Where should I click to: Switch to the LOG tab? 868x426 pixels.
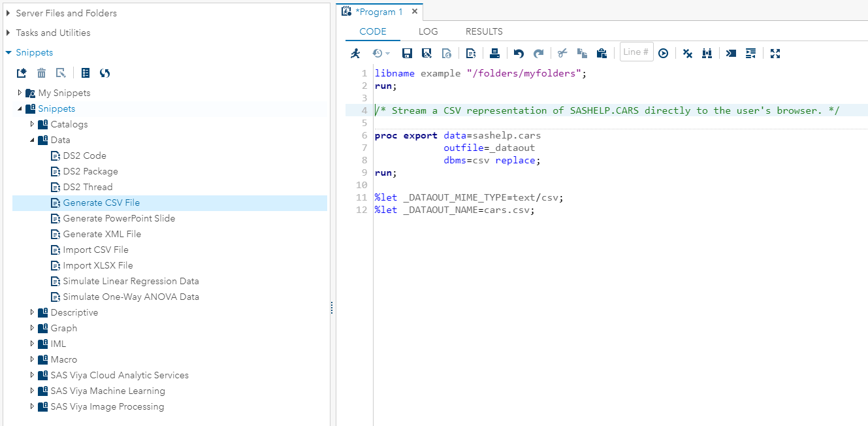pos(428,31)
